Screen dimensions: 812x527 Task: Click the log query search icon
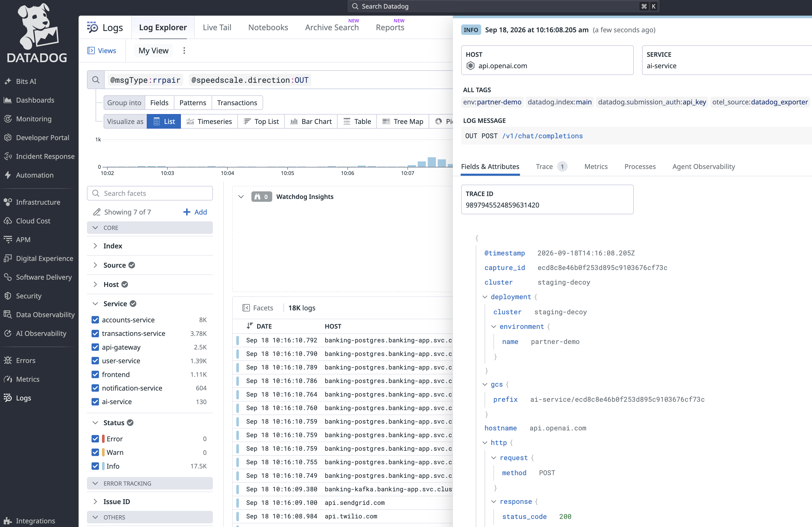pos(96,80)
